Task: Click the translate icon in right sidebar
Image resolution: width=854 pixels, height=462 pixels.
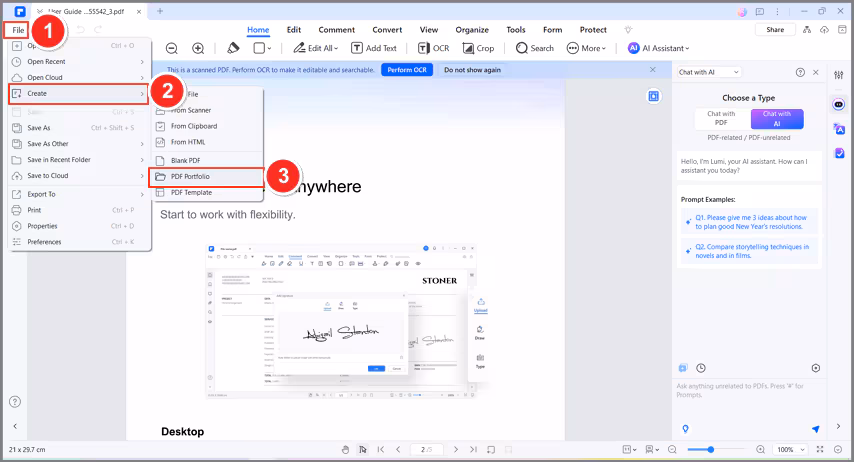Action: pyautogui.click(x=838, y=128)
